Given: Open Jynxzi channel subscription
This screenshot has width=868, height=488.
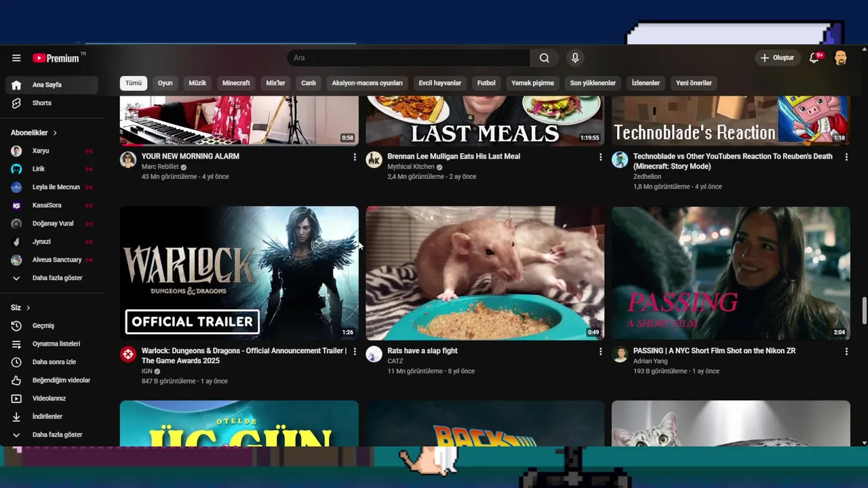Looking at the screenshot, I should pos(52,242).
